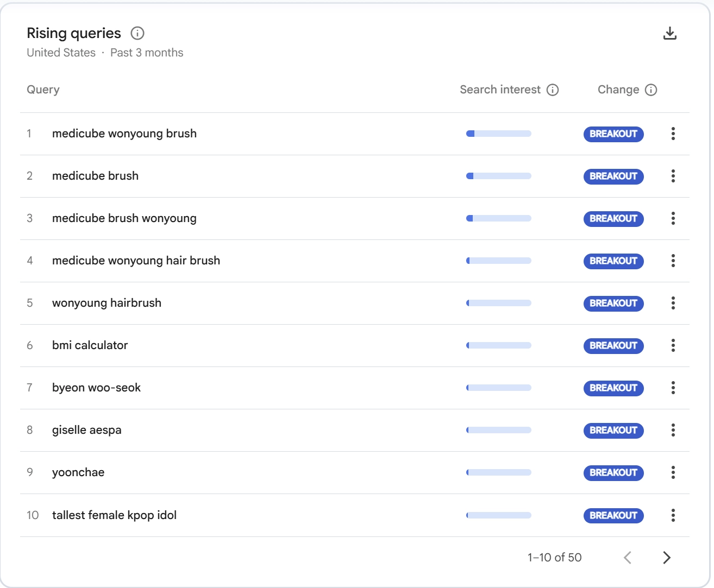Click the Query column header
This screenshot has height=588, width=714.
43,90
